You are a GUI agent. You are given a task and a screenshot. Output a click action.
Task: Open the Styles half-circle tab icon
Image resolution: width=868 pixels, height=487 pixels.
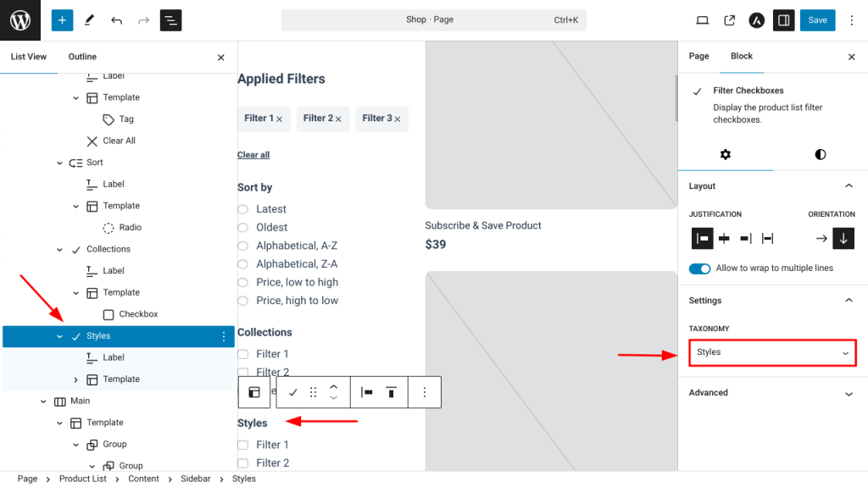point(820,154)
